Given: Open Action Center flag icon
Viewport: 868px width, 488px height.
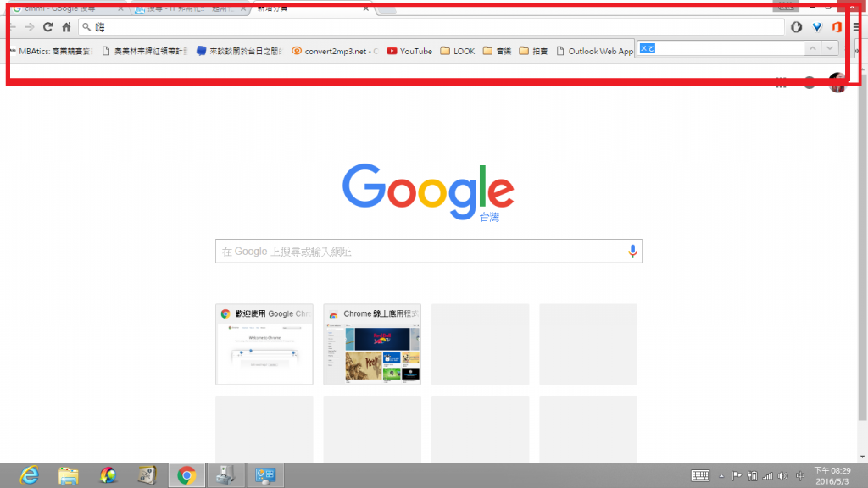Looking at the screenshot, I should click(x=737, y=476).
